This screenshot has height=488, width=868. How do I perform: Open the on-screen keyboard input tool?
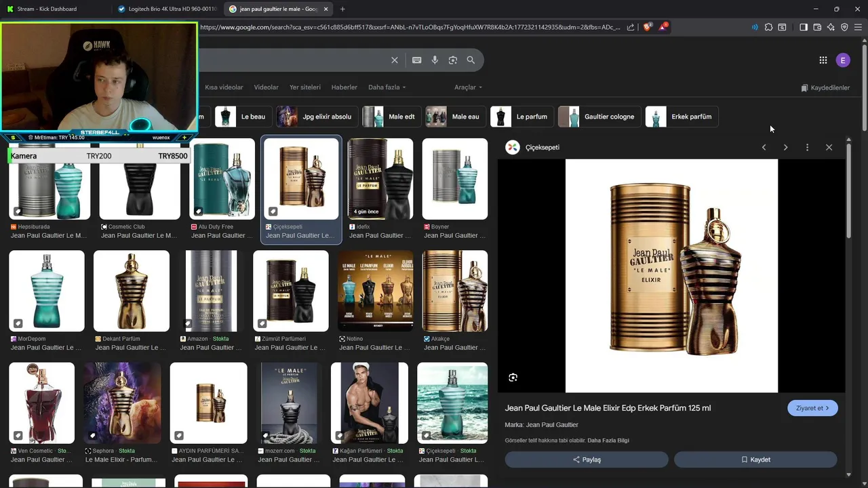(x=417, y=60)
